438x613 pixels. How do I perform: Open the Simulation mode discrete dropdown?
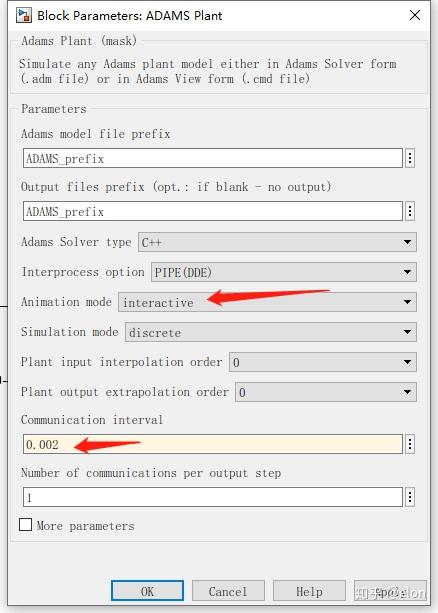tap(271, 332)
